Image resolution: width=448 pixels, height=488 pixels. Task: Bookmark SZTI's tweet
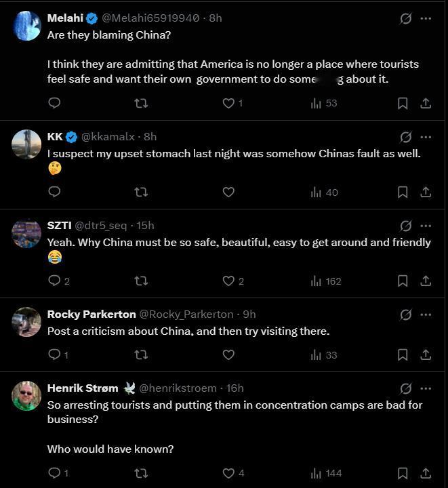[402, 281]
